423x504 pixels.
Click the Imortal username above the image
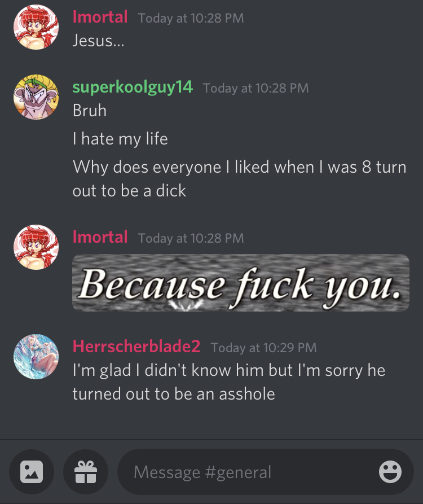[100, 237]
